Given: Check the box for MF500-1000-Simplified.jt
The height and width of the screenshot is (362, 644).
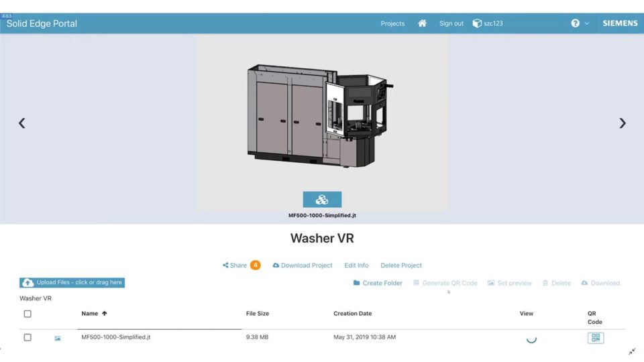Looking at the screenshot, I should [28, 337].
